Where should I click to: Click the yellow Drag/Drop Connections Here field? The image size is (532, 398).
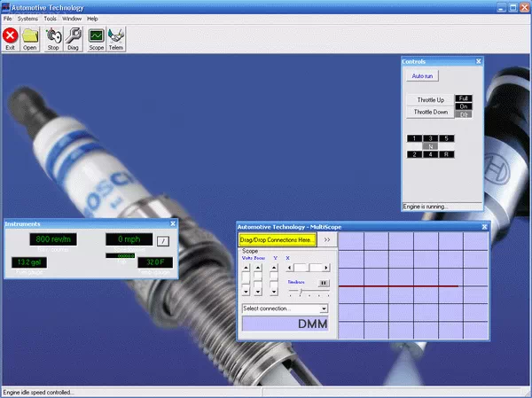coord(277,239)
